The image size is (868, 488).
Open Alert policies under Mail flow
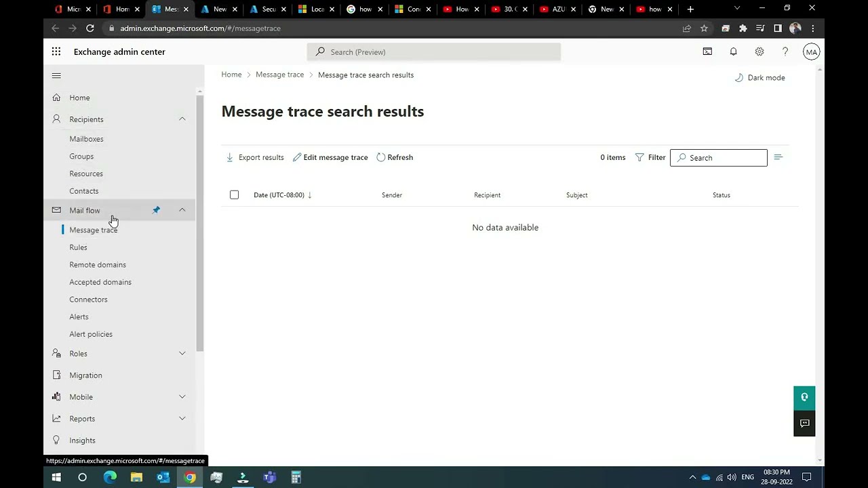(91, 334)
